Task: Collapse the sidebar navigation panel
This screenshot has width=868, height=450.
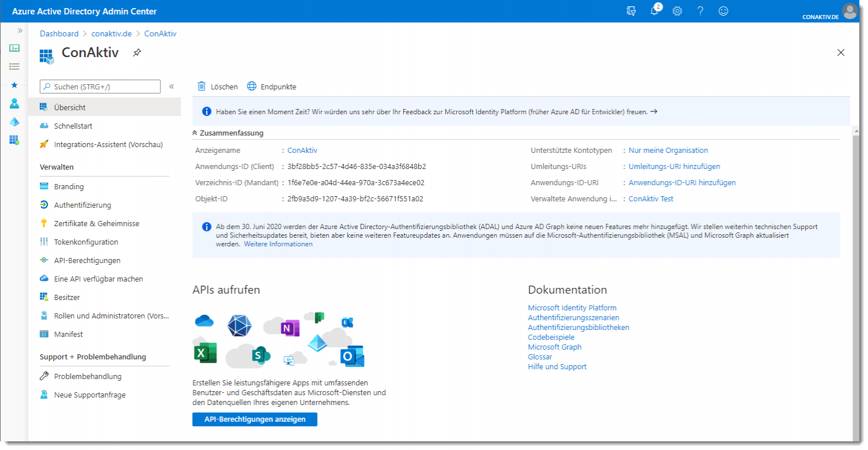Action: (x=171, y=87)
